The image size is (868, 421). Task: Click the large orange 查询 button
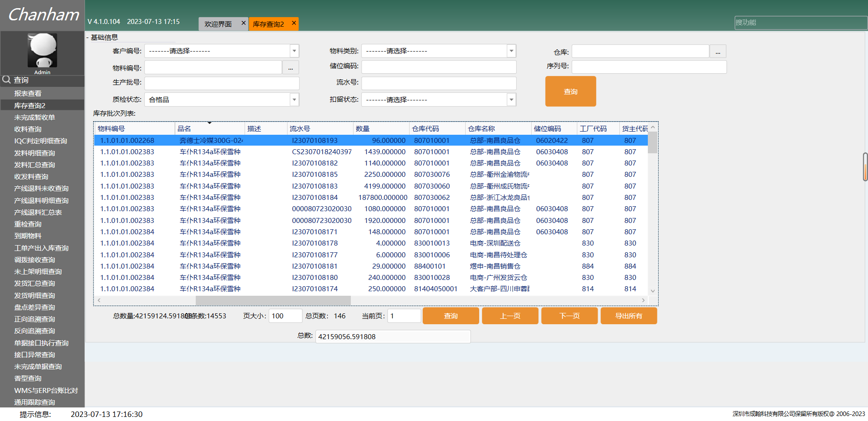(571, 91)
